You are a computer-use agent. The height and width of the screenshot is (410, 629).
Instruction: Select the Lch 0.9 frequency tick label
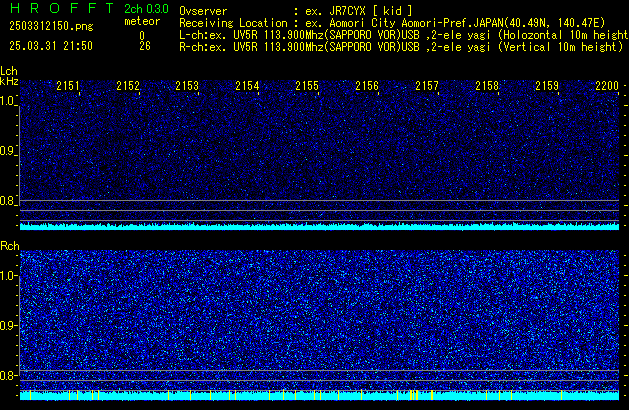8,151
